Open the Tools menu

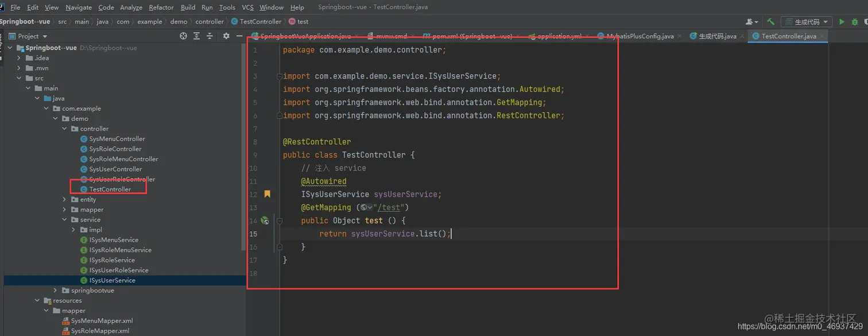tap(227, 7)
